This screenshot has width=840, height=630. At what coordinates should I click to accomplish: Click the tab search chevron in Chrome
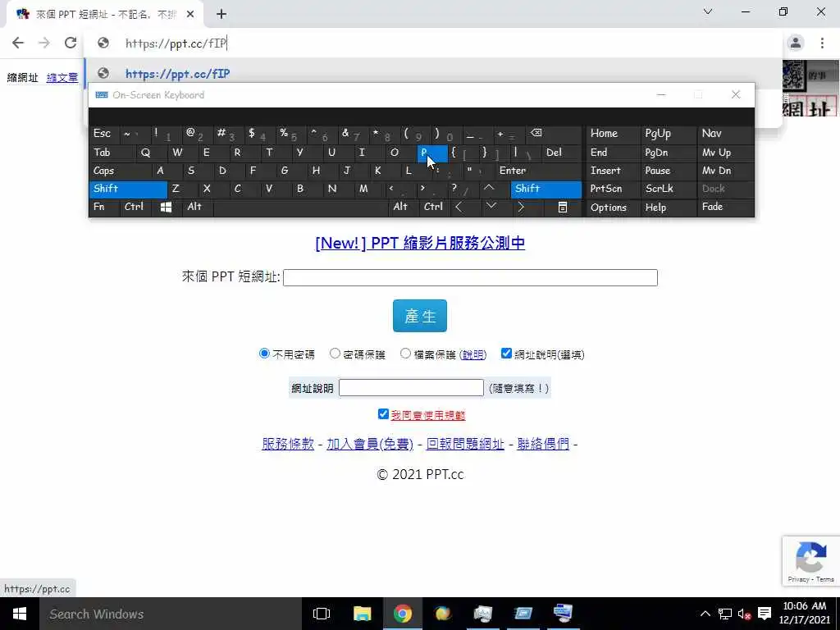pos(708,11)
